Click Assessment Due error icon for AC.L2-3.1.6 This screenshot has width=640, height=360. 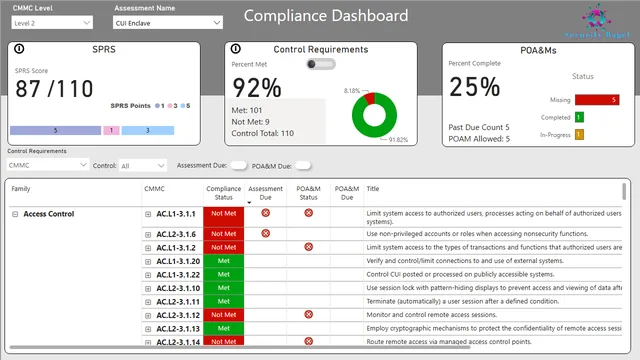(266, 233)
